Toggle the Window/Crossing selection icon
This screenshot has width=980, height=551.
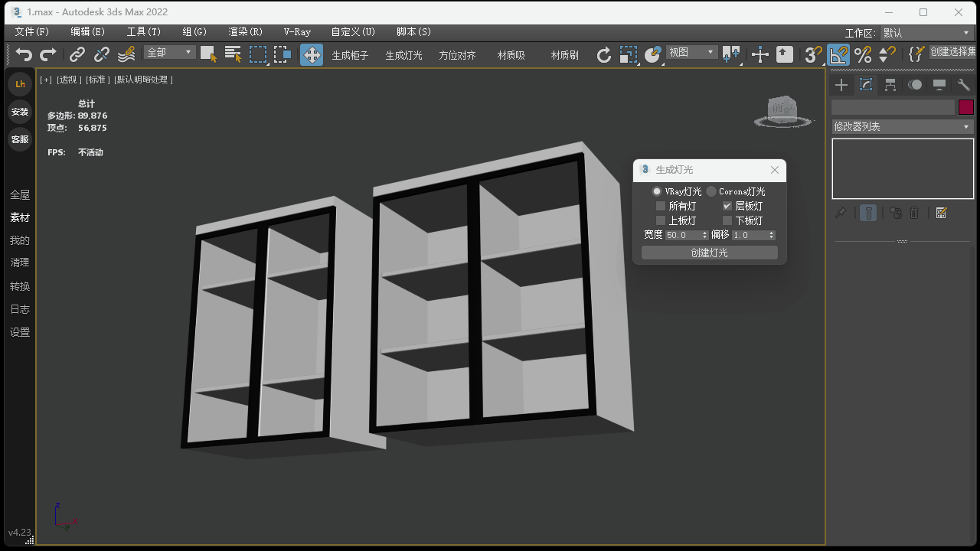[x=283, y=54]
